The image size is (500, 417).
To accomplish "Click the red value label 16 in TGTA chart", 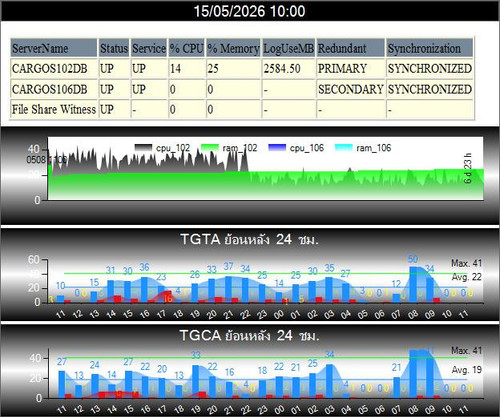I will [168, 298].
